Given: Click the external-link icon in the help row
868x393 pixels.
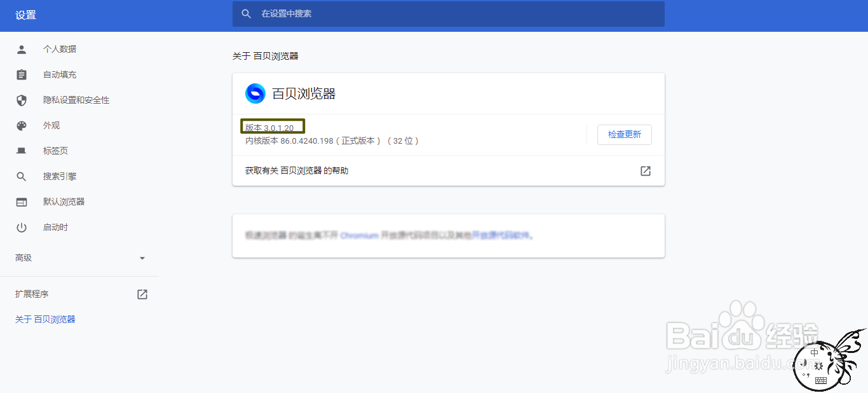Looking at the screenshot, I should tap(646, 170).
